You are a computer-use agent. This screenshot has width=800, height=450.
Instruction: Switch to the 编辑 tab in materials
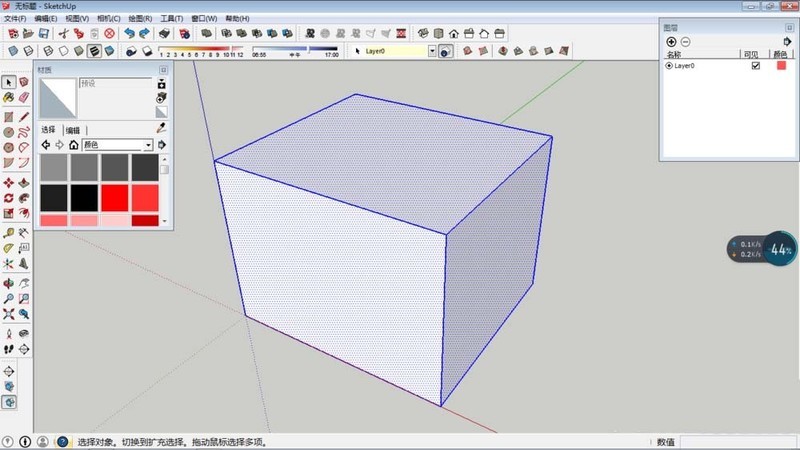[73, 130]
